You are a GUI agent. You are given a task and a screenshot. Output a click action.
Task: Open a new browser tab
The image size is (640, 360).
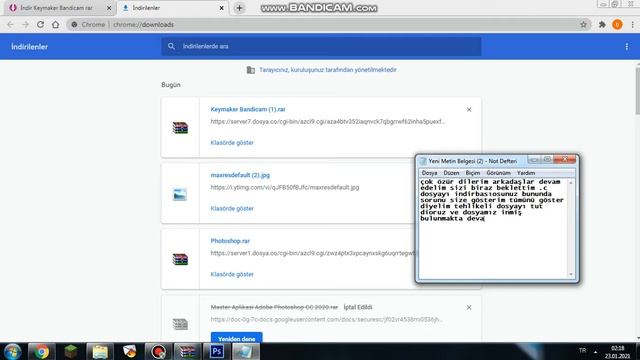point(239,8)
